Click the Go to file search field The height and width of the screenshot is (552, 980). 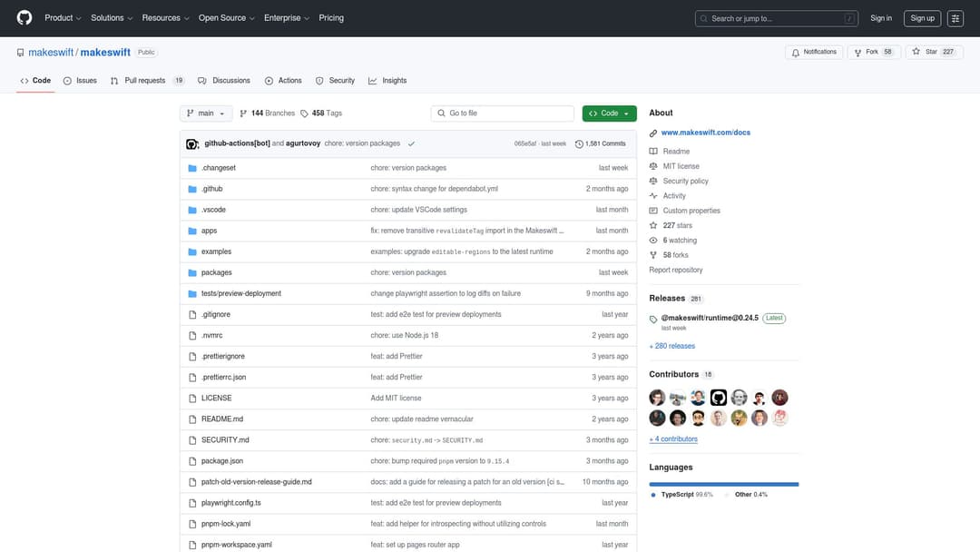pyautogui.click(x=503, y=113)
